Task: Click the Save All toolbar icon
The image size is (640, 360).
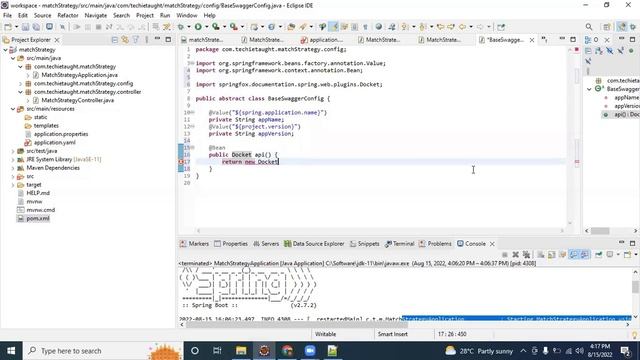Action: pos(36,27)
